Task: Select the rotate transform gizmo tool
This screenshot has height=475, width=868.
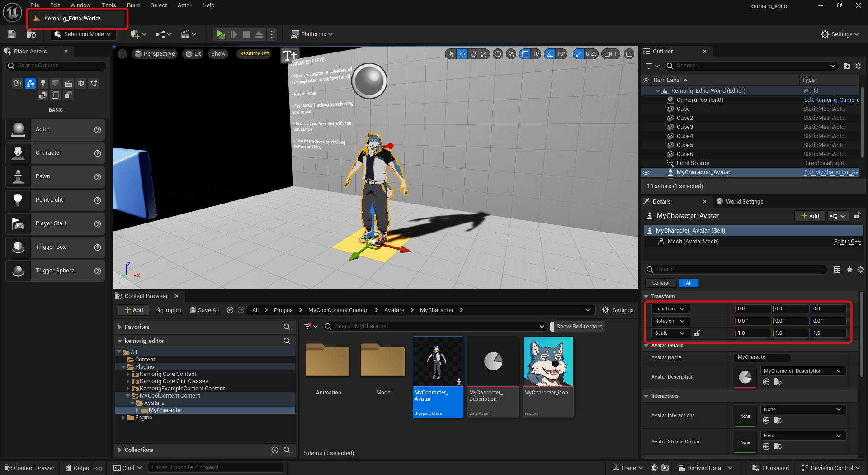Action: pyautogui.click(x=473, y=54)
